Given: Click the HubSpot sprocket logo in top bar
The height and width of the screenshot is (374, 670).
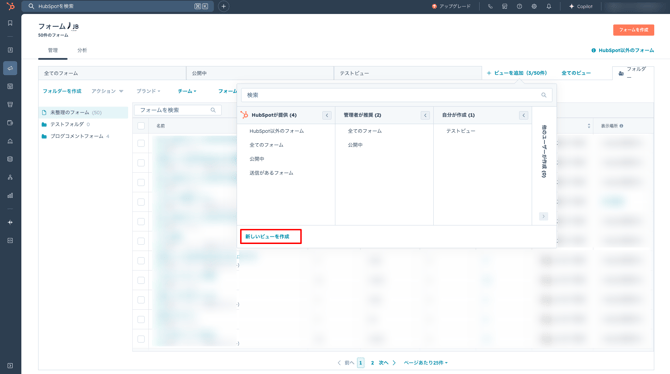Looking at the screenshot, I should point(10,6).
